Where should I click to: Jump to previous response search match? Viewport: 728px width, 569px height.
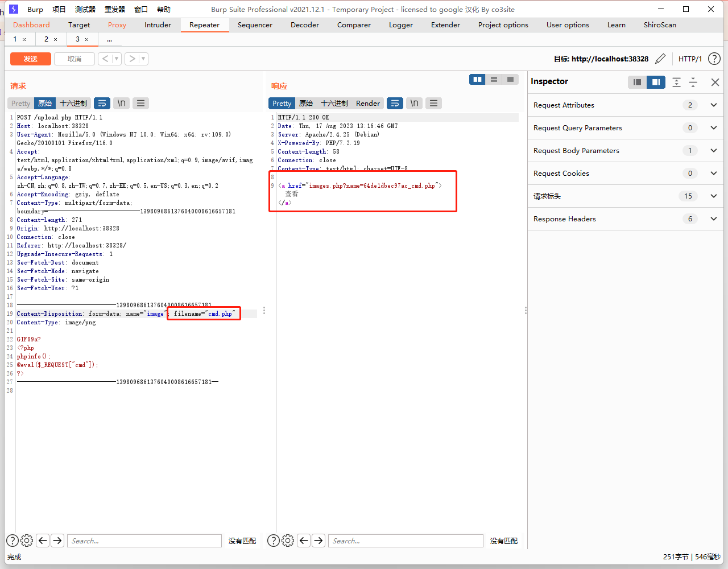pos(304,541)
